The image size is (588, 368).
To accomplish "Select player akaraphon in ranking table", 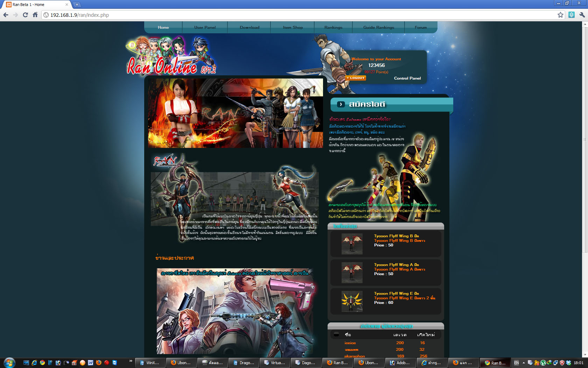I will pyautogui.click(x=355, y=356).
